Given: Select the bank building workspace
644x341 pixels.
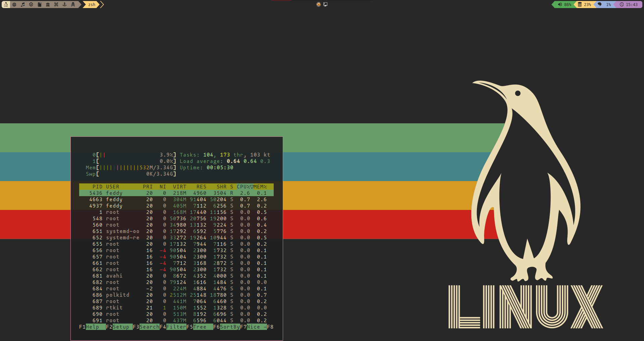Looking at the screenshot, I should coord(48,4).
